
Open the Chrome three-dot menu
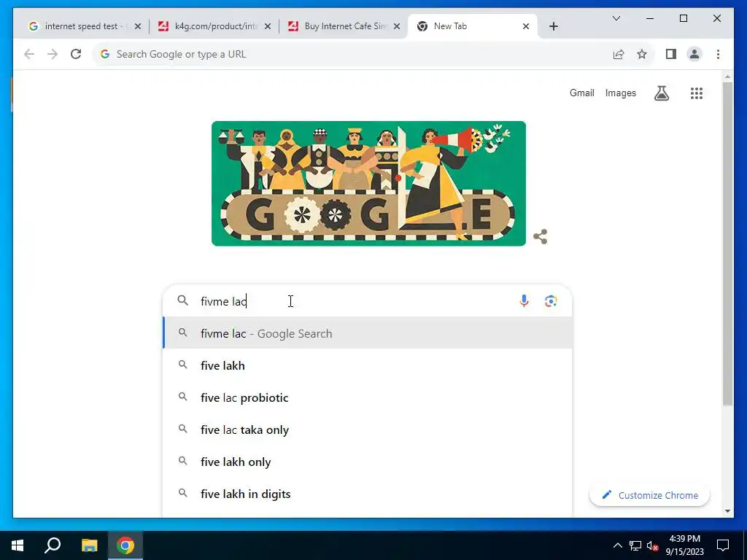(718, 54)
